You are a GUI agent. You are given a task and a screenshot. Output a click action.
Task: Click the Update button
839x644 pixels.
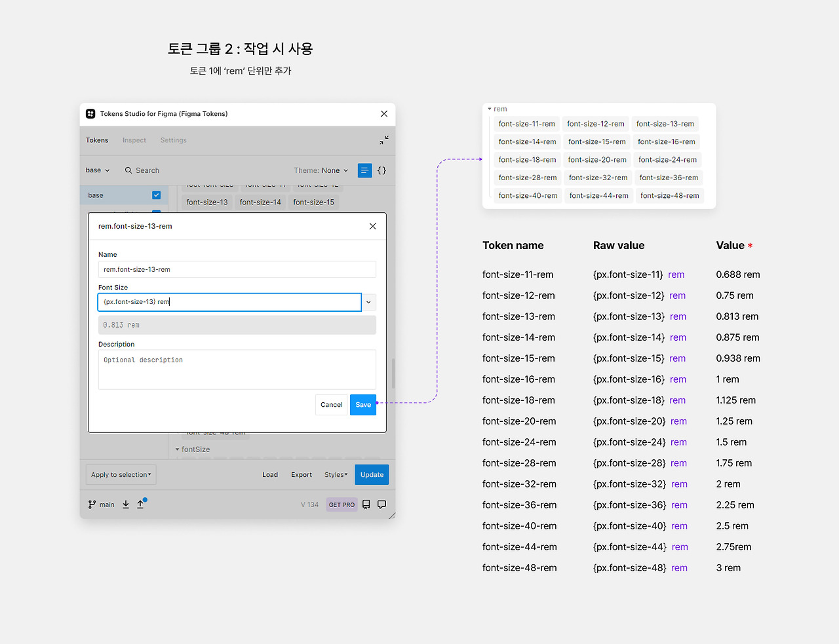[372, 475]
